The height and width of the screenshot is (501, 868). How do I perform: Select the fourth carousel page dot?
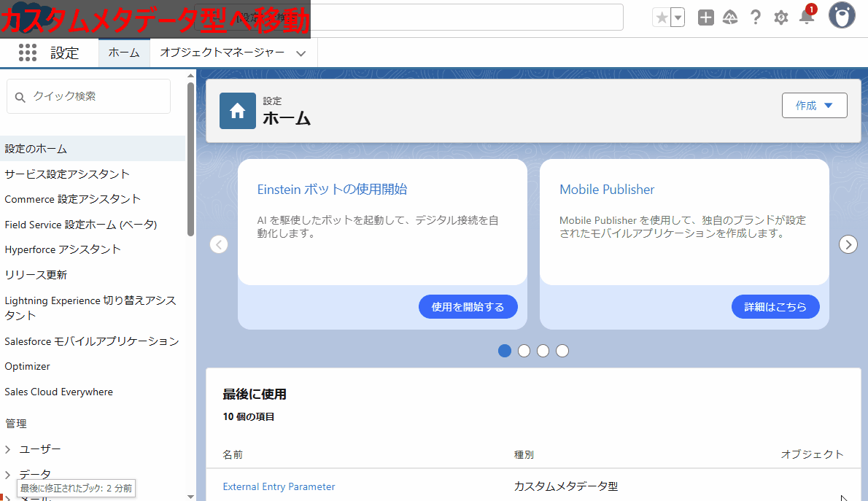[x=562, y=351]
